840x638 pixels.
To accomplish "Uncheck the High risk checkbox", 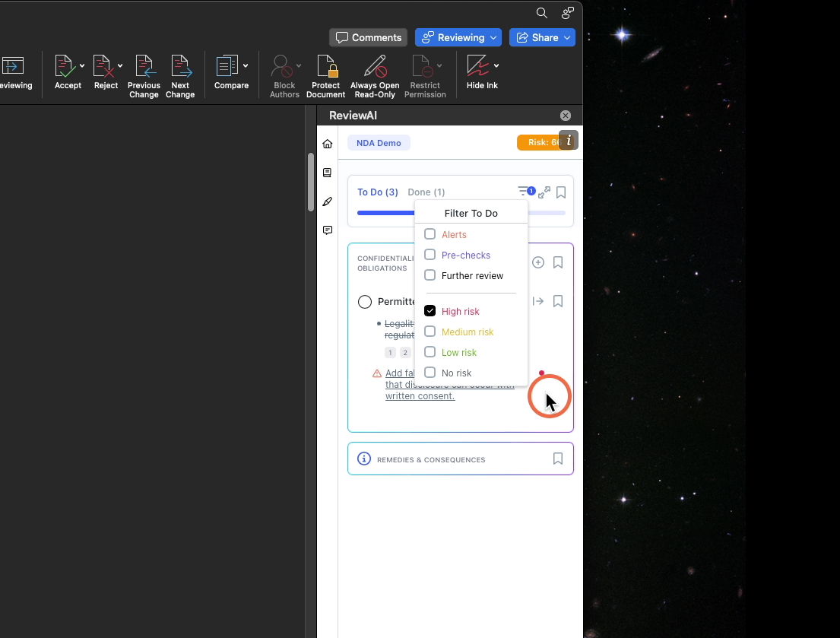I will [x=430, y=311].
